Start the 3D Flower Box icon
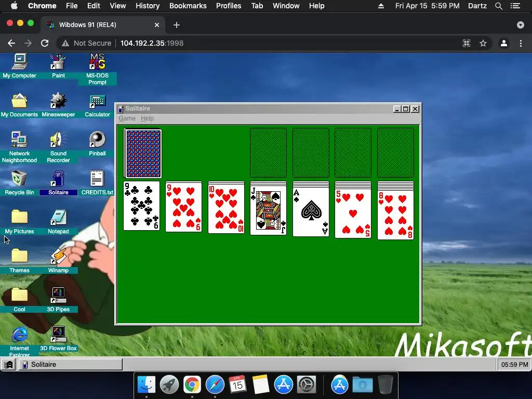Image resolution: width=532 pixels, height=399 pixels. click(x=58, y=339)
